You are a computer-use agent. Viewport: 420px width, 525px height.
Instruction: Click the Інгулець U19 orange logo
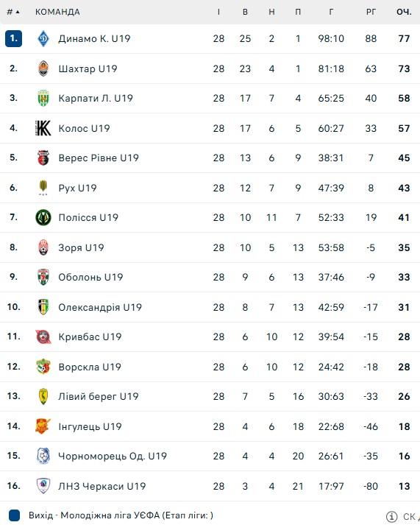coord(43,426)
